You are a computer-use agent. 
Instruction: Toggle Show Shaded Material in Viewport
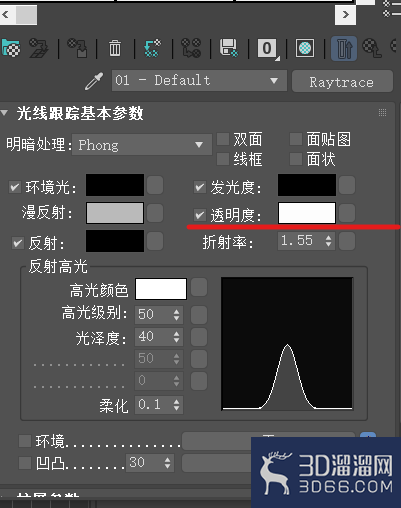(305, 48)
